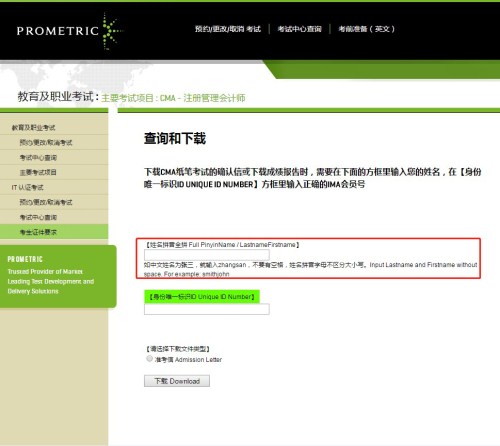Open 考试中心查询 under IT 认证考试 sidebar section
Viewport: 500px width, 446px height.
(x=38, y=217)
